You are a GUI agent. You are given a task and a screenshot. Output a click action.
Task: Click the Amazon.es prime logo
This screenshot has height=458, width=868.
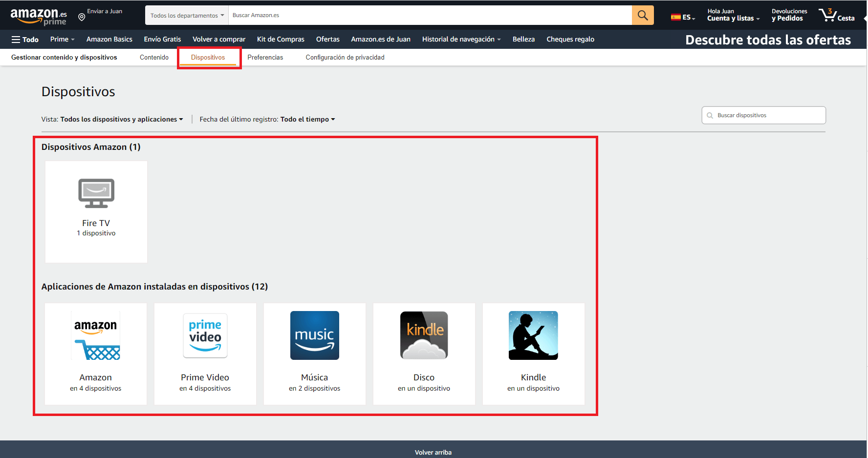pyautogui.click(x=39, y=17)
